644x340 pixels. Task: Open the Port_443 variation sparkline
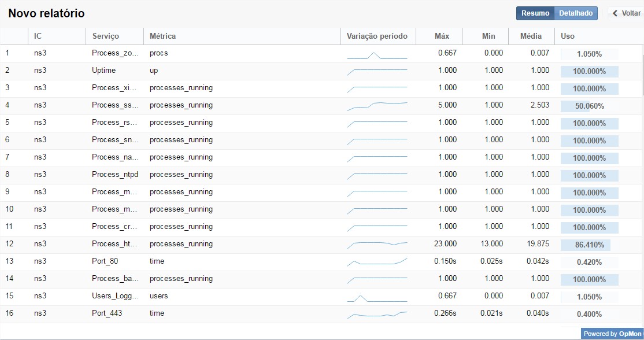377,315
